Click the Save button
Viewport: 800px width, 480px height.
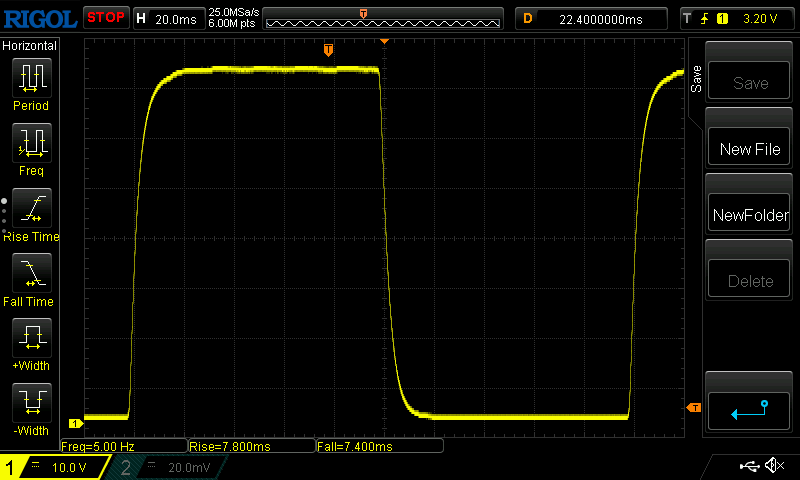pyautogui.click(x=749, y=80)
